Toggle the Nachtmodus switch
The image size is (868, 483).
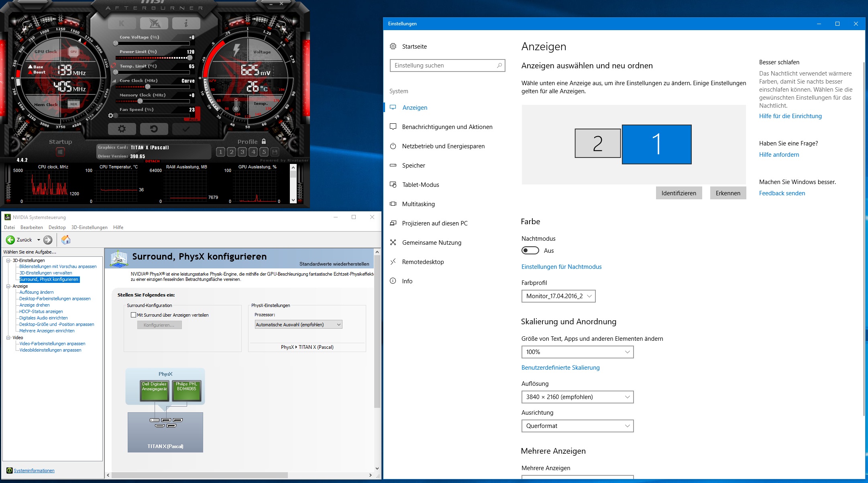point(530,250)
